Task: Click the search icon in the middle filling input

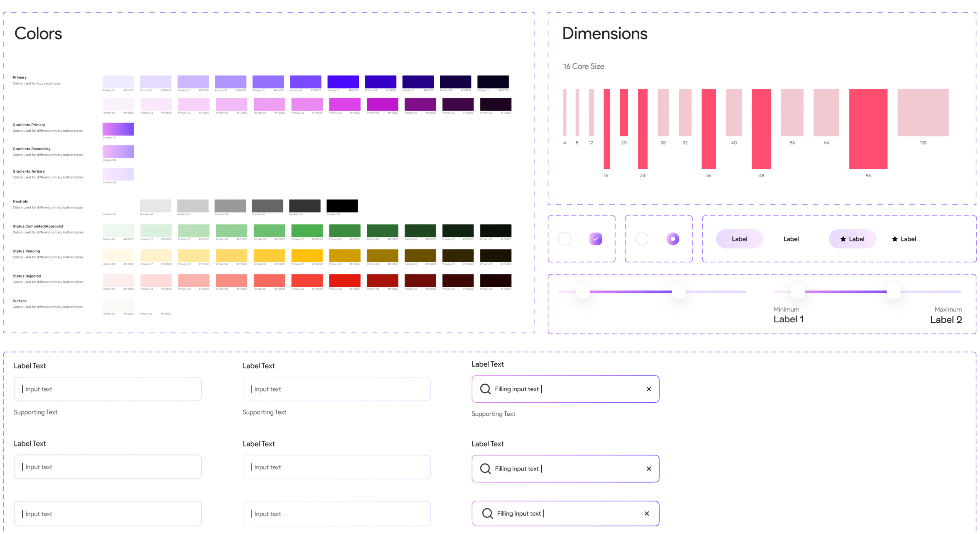Action: click(x=485, y=469)
